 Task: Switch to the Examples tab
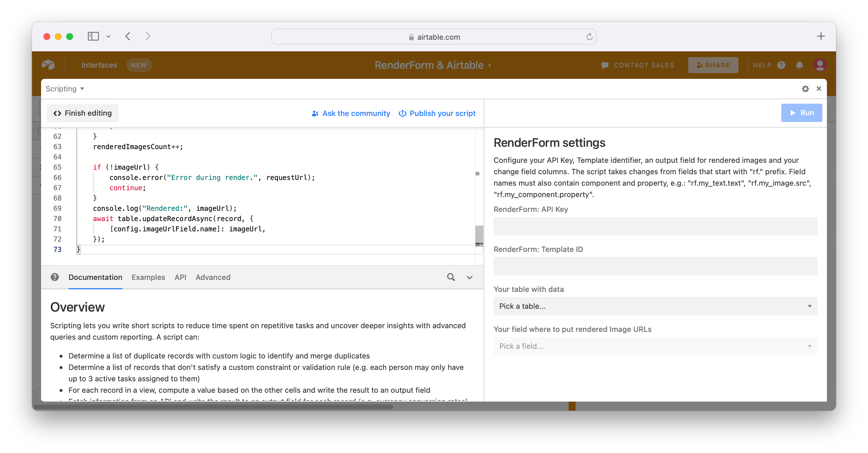click(148, 277)
